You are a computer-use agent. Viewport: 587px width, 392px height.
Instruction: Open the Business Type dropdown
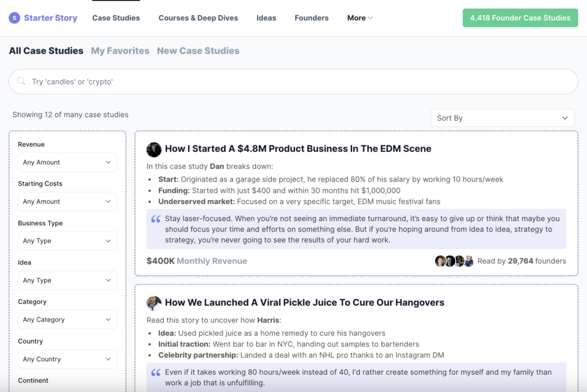[x=68, y=241]
